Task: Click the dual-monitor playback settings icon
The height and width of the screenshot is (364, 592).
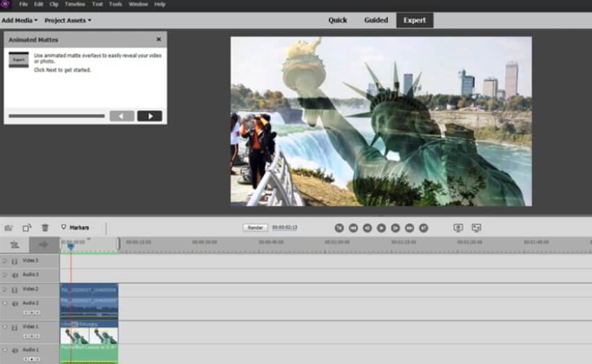Action: click(476, 228)
